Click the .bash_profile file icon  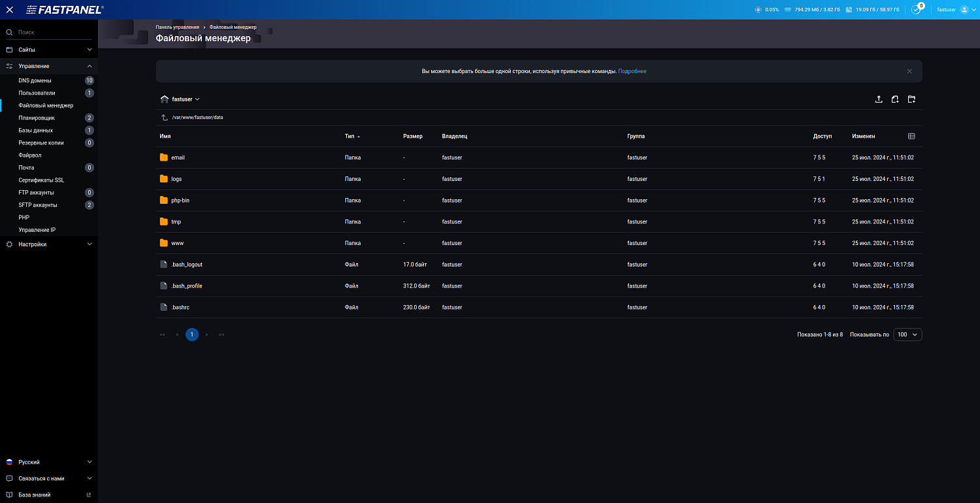pos(164,286)
